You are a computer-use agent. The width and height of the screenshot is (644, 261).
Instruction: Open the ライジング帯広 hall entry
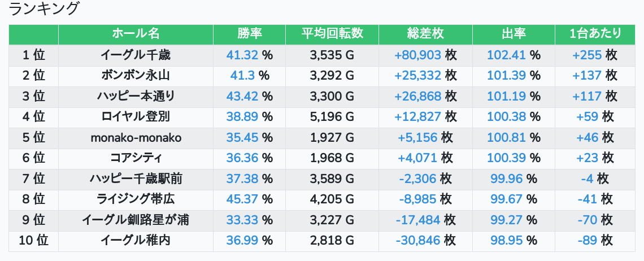(x=136, y=199)
